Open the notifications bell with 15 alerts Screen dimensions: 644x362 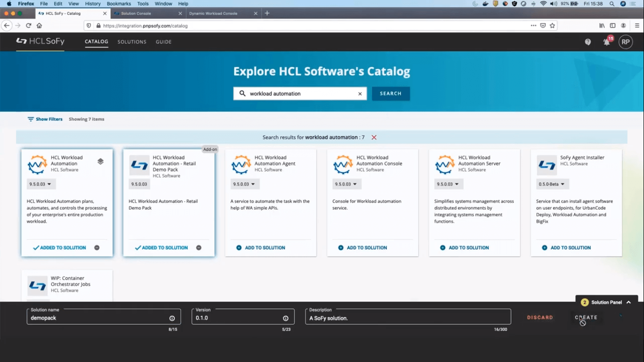click(606, 42)
